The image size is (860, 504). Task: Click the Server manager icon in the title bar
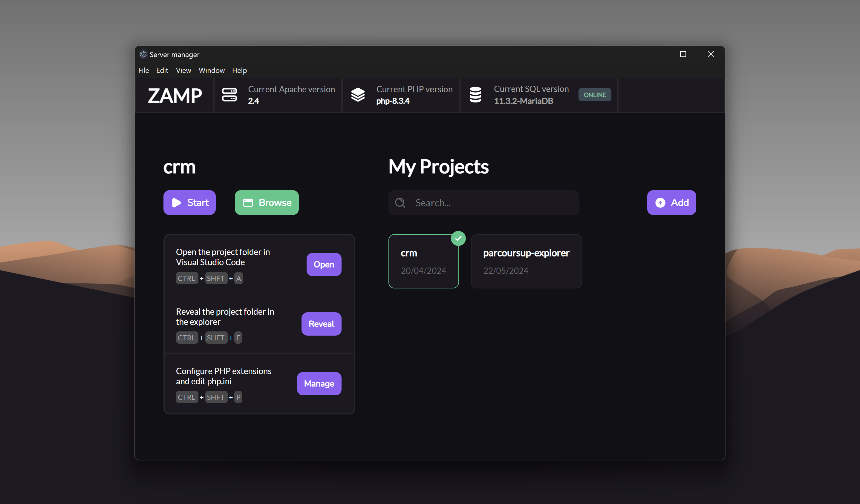143,54
